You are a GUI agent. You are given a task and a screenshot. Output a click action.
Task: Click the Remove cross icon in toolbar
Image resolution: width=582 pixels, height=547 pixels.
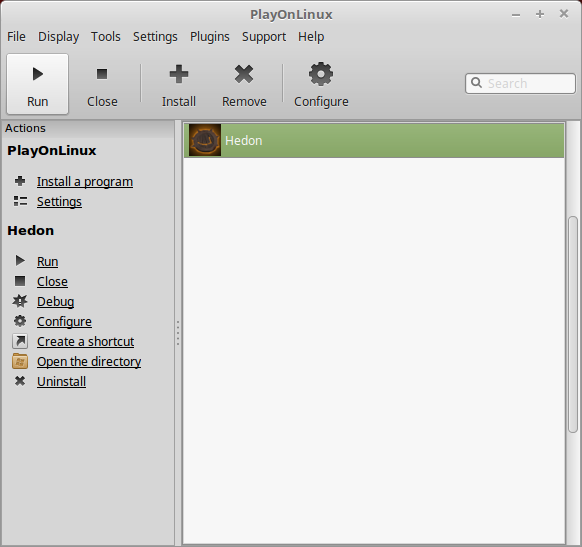pos(244,74)
